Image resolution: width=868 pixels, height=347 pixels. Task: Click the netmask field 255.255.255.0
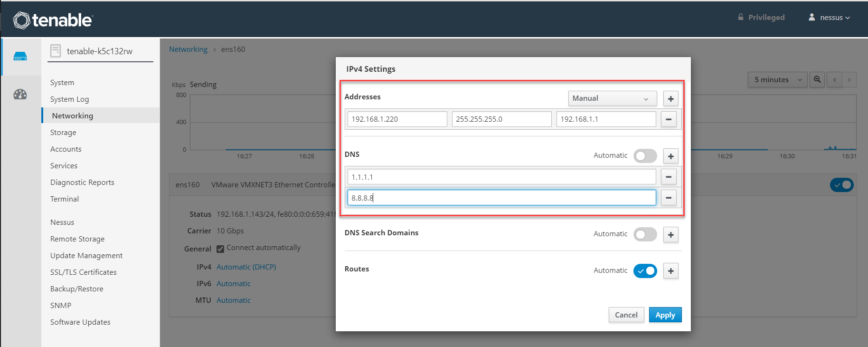coord(502,119)
